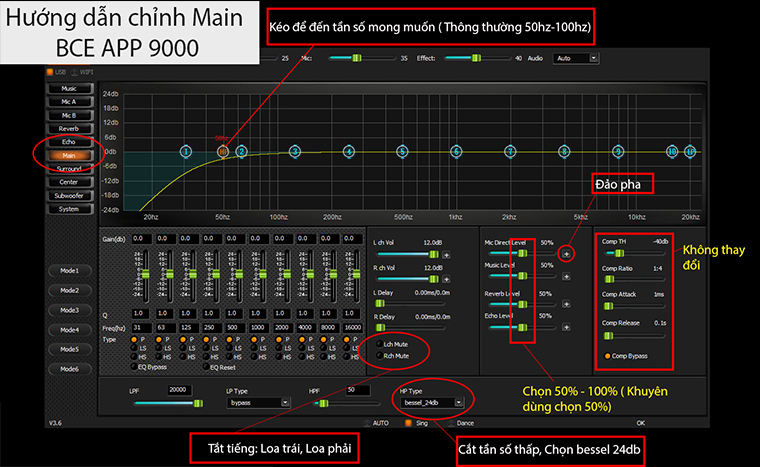The height and width of the screenshot is (467, 760).
Task: Click the Comp Ratio slider handle
Action: (610, 279)
